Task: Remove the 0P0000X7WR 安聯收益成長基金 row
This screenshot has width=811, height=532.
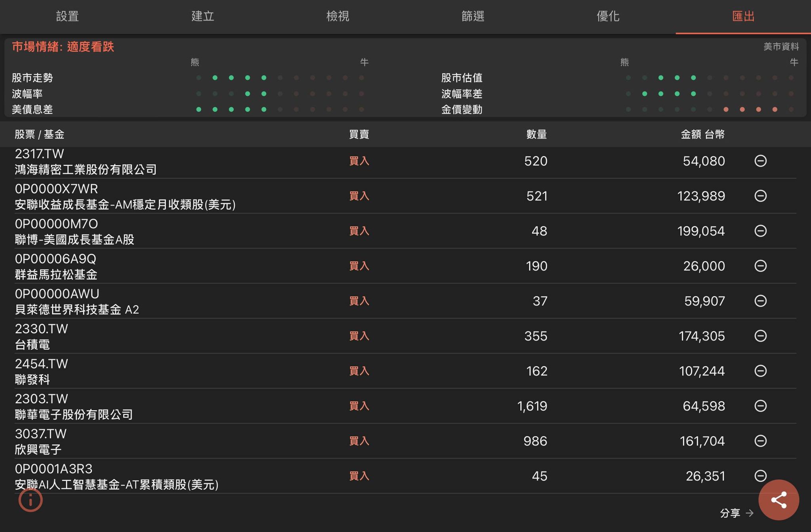Action: point(760,196)
